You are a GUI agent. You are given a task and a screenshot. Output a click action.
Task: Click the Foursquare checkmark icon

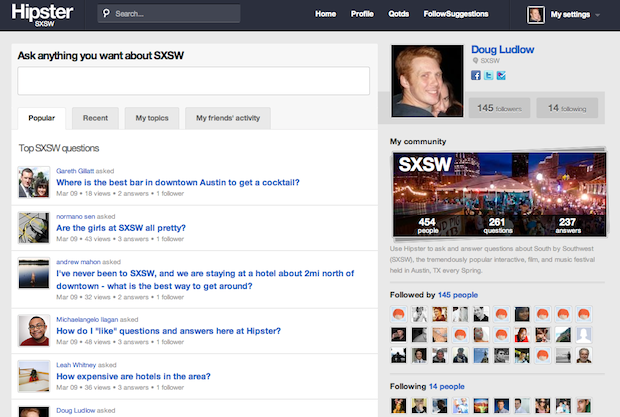coord(500,75)
